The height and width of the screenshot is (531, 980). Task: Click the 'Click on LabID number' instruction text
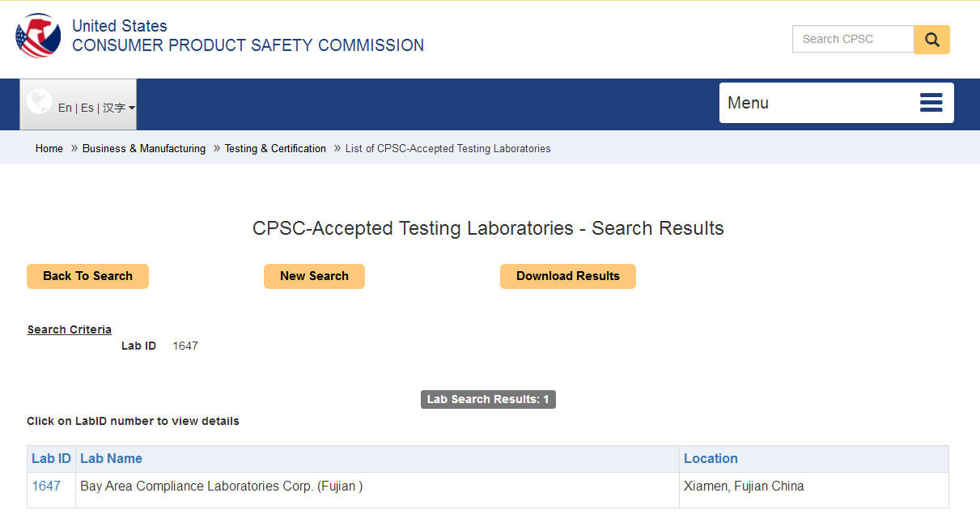pos(133,421)
